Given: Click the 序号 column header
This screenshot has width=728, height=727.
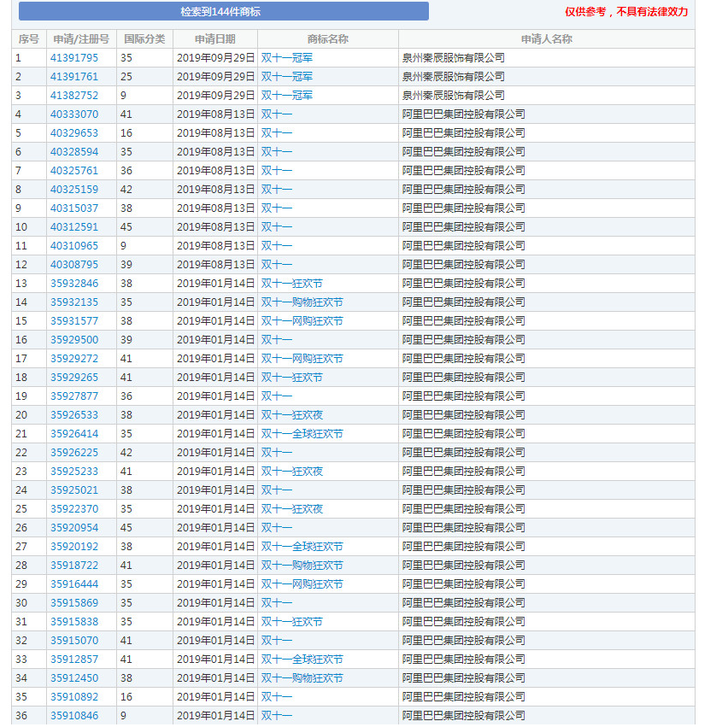Looking at the screenshot, I should coord(29,39).
